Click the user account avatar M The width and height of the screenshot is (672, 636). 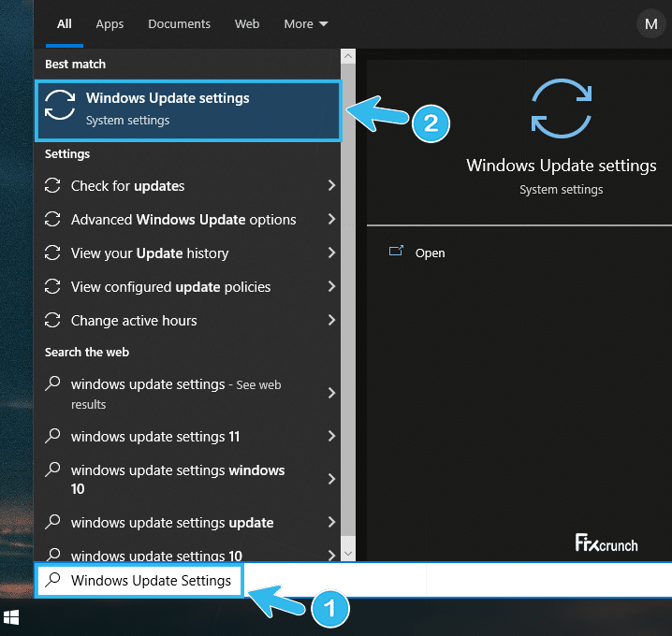point(650,24)
